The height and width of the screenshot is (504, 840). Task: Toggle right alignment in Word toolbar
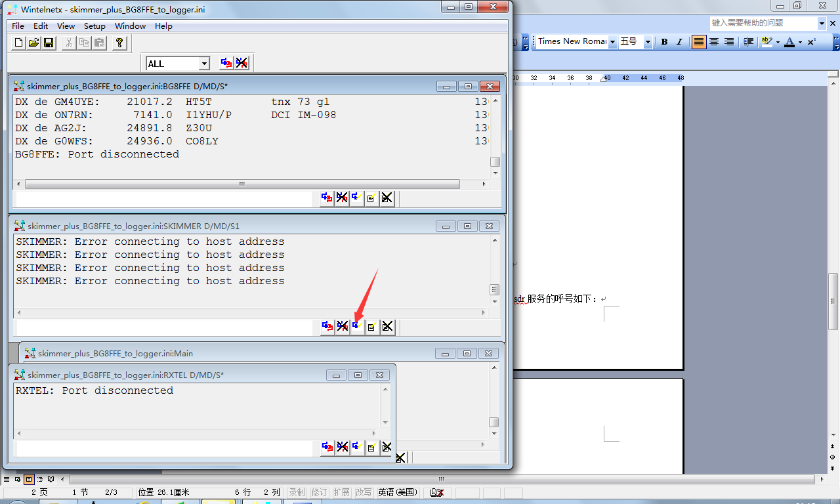[729, 41]
